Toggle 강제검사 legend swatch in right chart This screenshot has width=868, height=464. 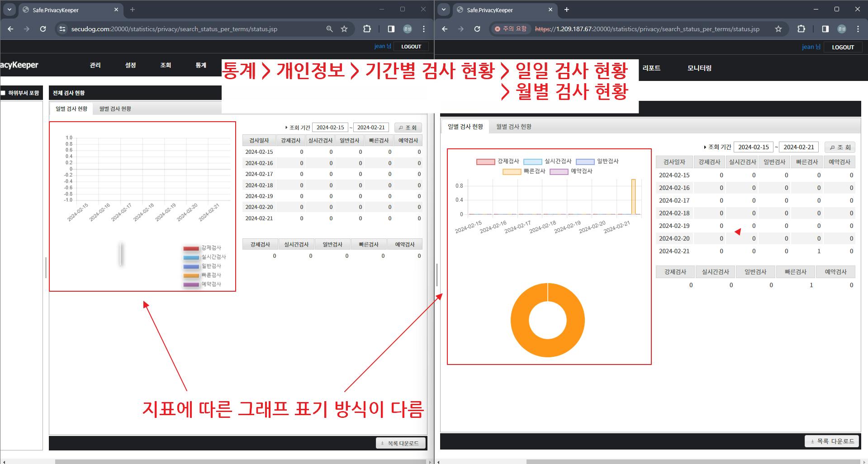485,161
